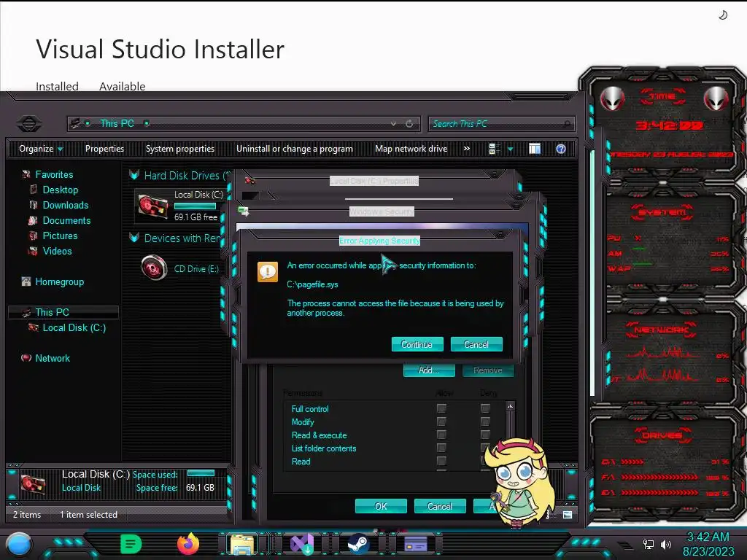
Task: Select Network in the navigation pane
Action: point(53,357)
